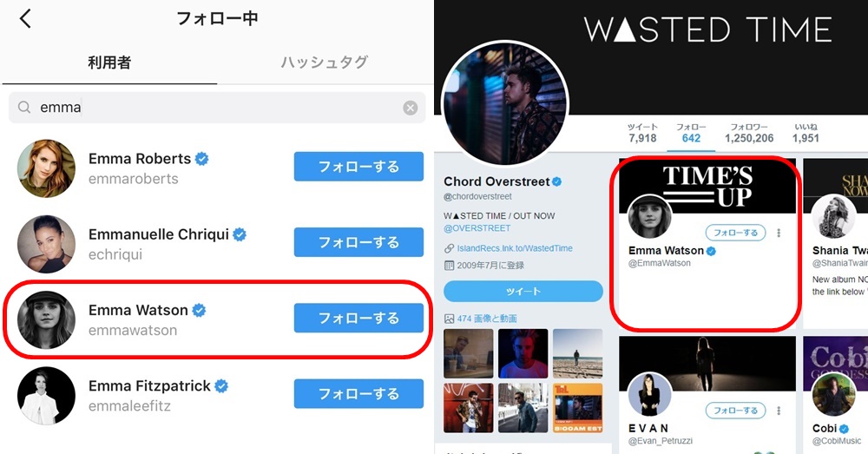View the フォロワー 1,250,206 count
The width and height of the screenshot is (868, 454).
point(749,134)
